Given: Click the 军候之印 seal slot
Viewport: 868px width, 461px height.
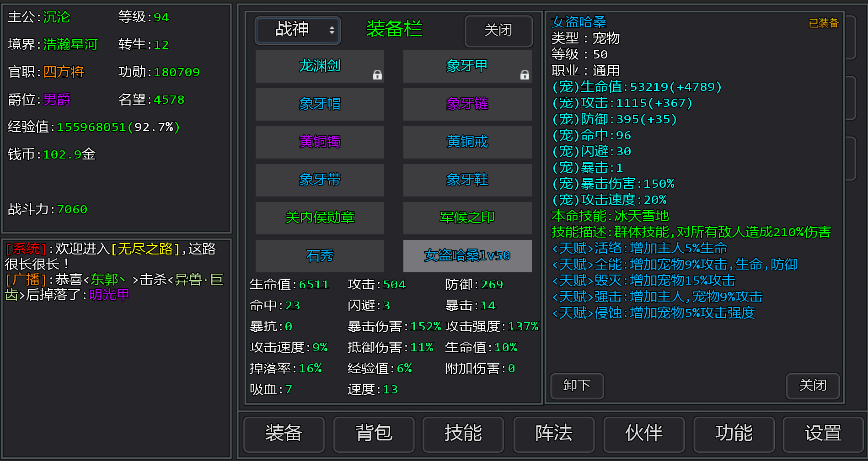Looking at the screenshot, I should pos(467,218).
